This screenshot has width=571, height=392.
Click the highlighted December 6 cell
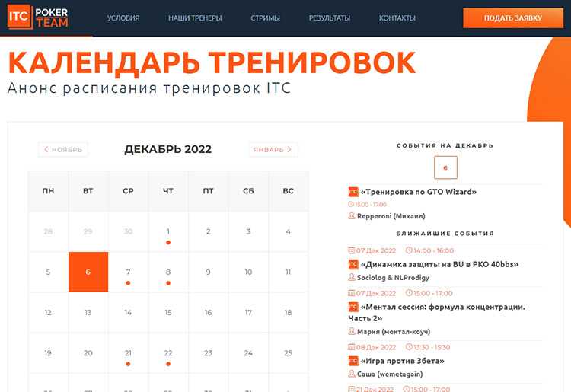(x=88, y=272)
